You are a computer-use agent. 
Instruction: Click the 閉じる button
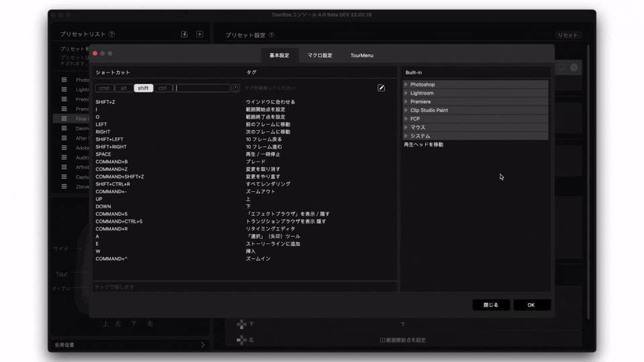(491, 305)
